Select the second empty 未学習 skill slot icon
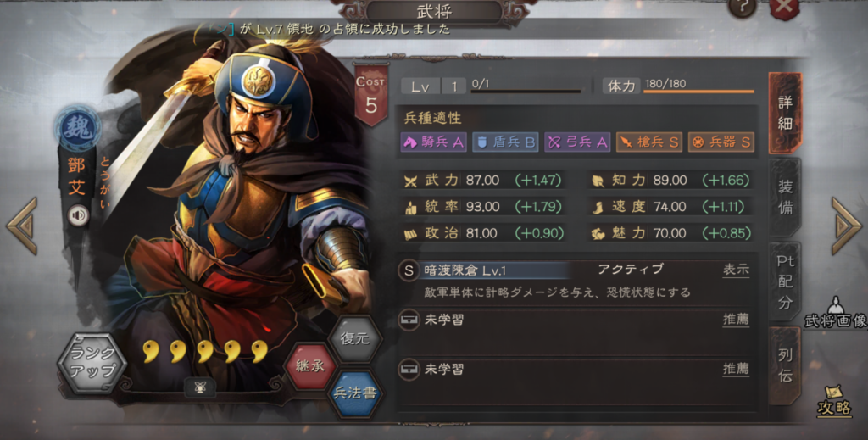Screen dimensions: 868x440 pyautogui.click(x=409, y=369)
